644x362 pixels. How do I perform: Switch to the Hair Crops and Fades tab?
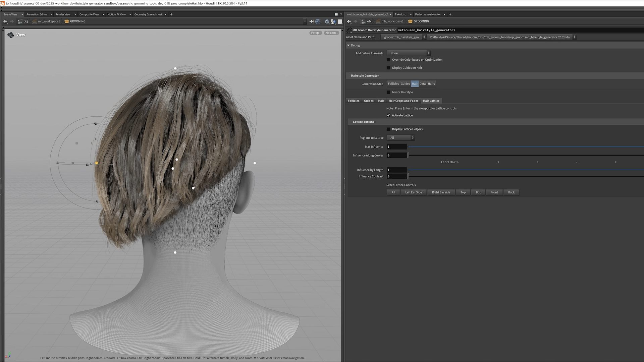[403, 101]
